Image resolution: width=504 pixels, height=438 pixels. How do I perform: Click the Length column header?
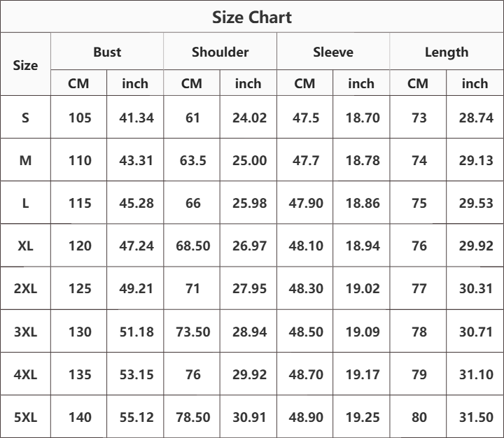[x=447, y=52]
